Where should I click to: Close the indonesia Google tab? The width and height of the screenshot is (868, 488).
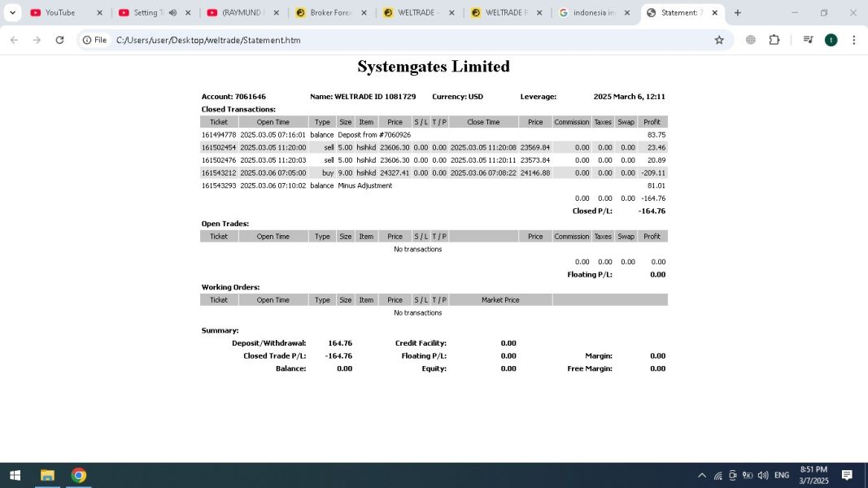tap(626, 13)
